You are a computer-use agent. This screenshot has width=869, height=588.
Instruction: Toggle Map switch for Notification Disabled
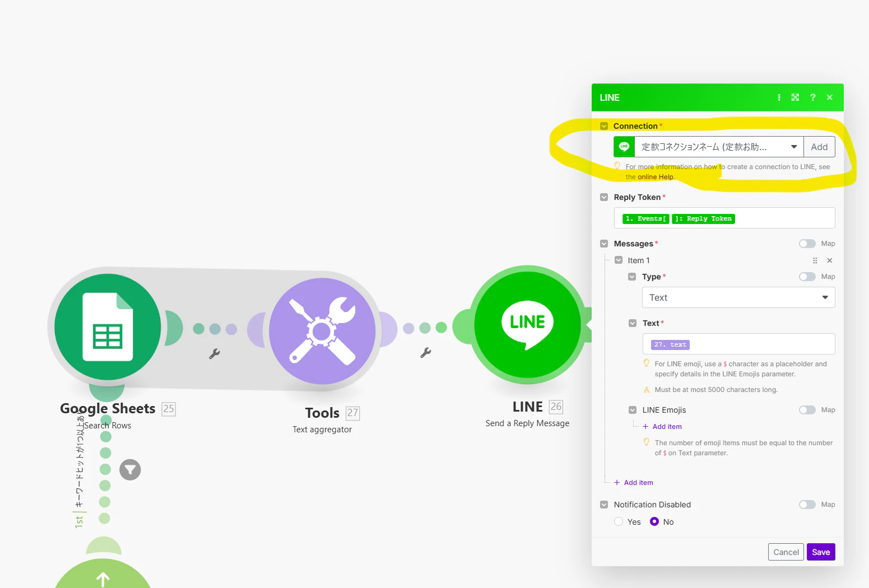(807, 505)
